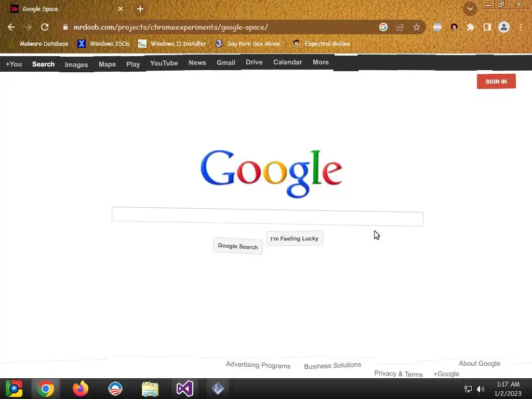Focus the Google search text box
This screenshot has width=532, height=399.
(x=268, y=216)
